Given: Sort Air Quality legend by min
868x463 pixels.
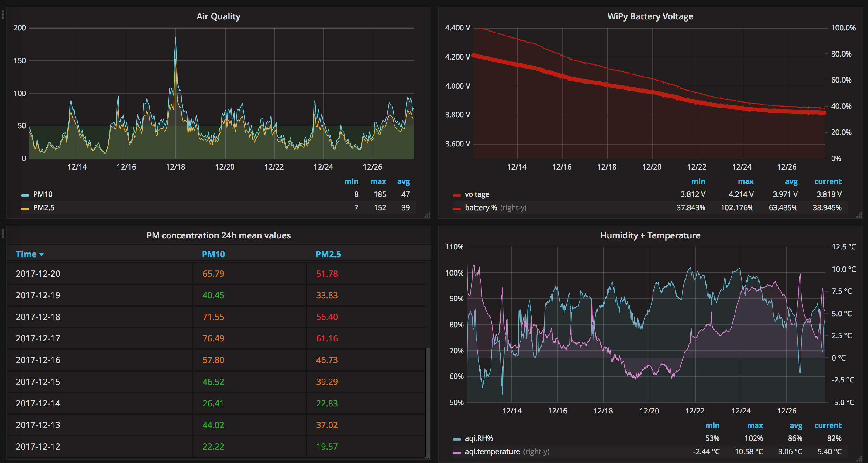Looking at the screenshot, I should (351, 181).
